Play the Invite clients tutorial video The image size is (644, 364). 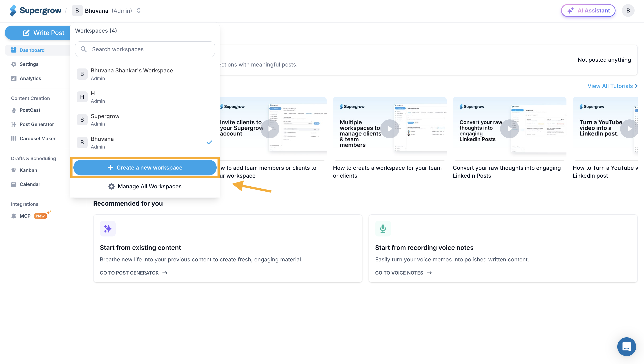tap(270, 129)
